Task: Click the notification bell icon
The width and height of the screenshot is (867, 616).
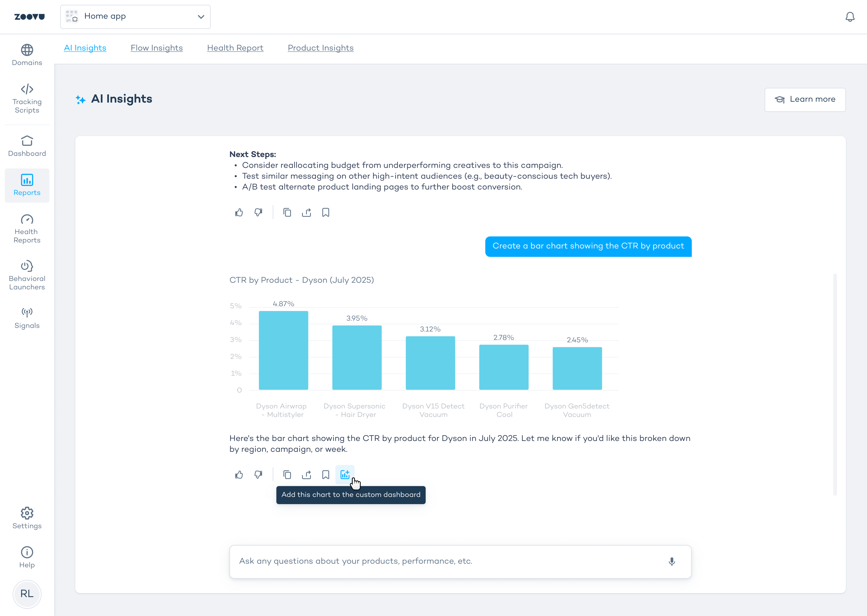Action: (x=850, y=17)
